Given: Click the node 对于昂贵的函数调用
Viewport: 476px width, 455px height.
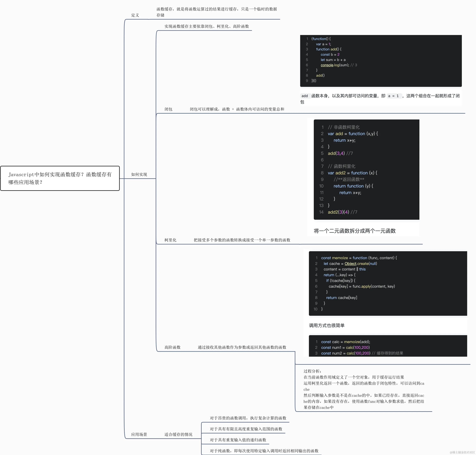Looking at the screenshot, I should 248,418.
